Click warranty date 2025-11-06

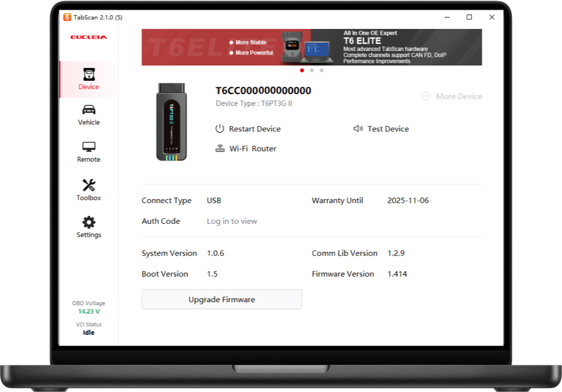point(408,200)
